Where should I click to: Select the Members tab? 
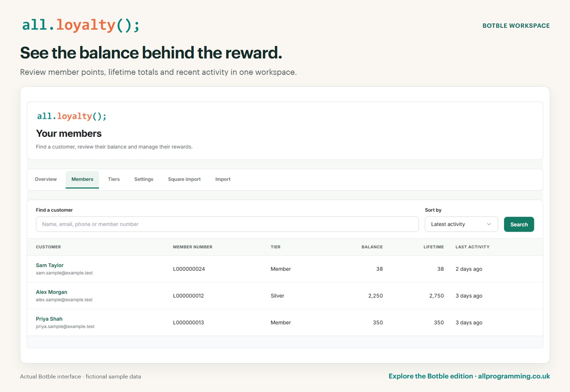point(82,179)
